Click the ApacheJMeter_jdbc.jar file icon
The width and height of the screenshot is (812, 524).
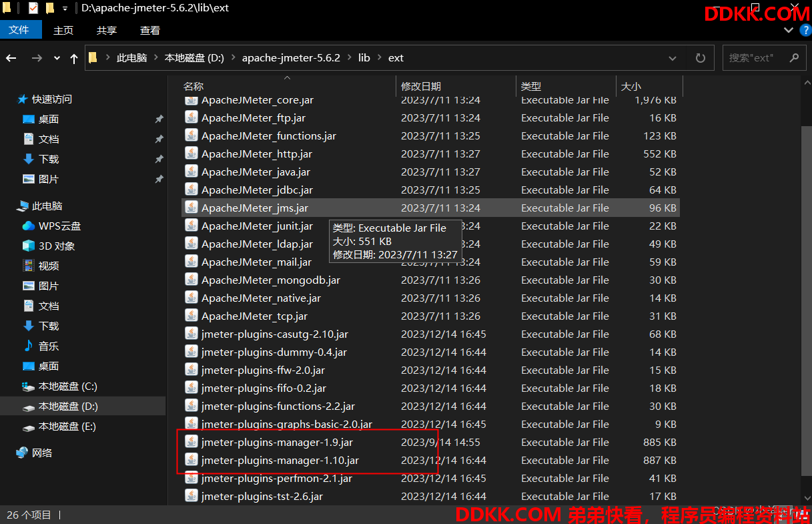191,190
